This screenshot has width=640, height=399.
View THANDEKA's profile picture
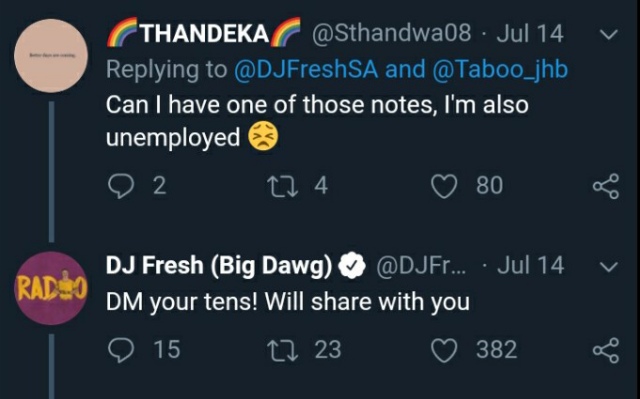tap(51, 56)
